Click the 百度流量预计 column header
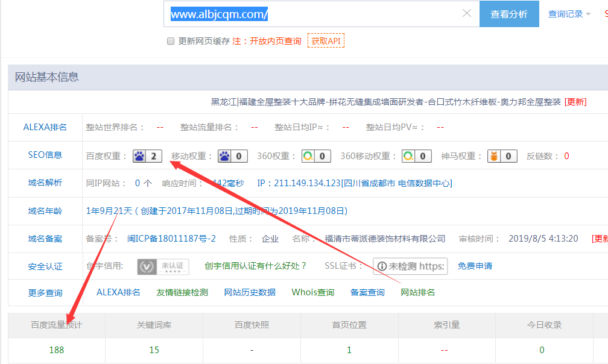The height and width of the screenshot is (364, 608). click(x=57, y=325)
